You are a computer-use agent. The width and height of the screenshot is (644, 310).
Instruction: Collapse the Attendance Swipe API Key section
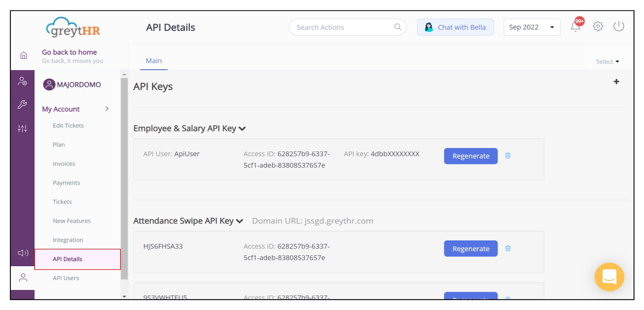click(240, 221)
